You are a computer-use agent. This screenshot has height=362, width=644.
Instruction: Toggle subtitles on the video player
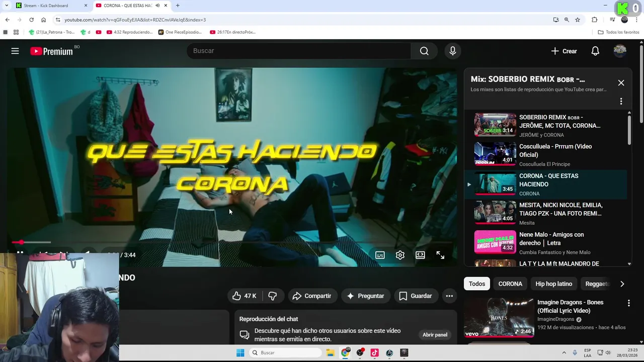(x=380, y=255)
